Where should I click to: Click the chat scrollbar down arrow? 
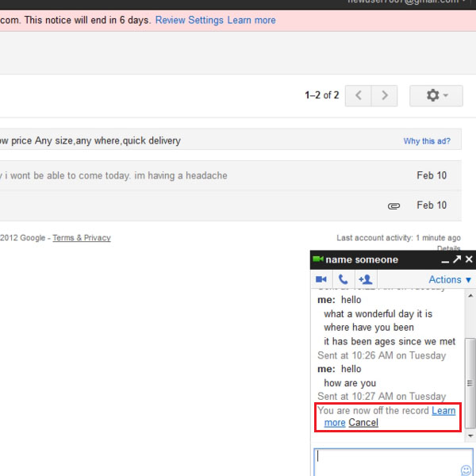pos(470,436)
